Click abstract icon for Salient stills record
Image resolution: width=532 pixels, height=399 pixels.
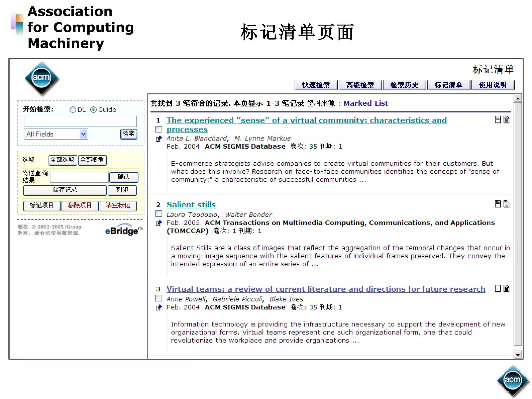point(497,204)
